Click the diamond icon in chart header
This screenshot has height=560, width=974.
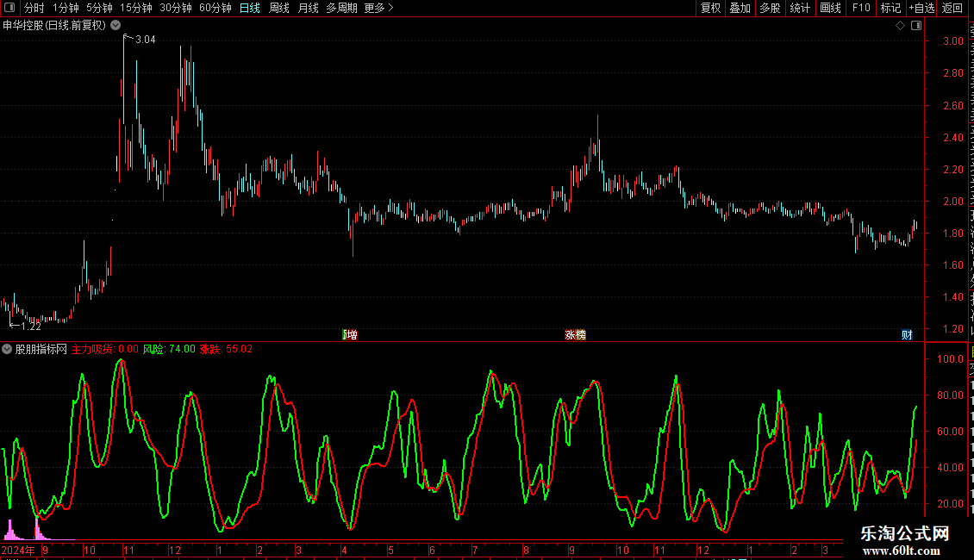(900, 26)
